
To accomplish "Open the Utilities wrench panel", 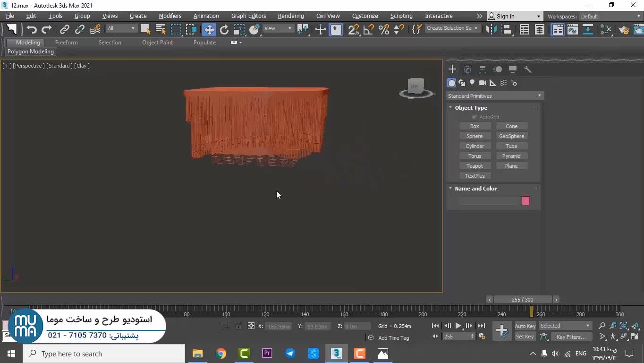I will (x=528, y=69).
